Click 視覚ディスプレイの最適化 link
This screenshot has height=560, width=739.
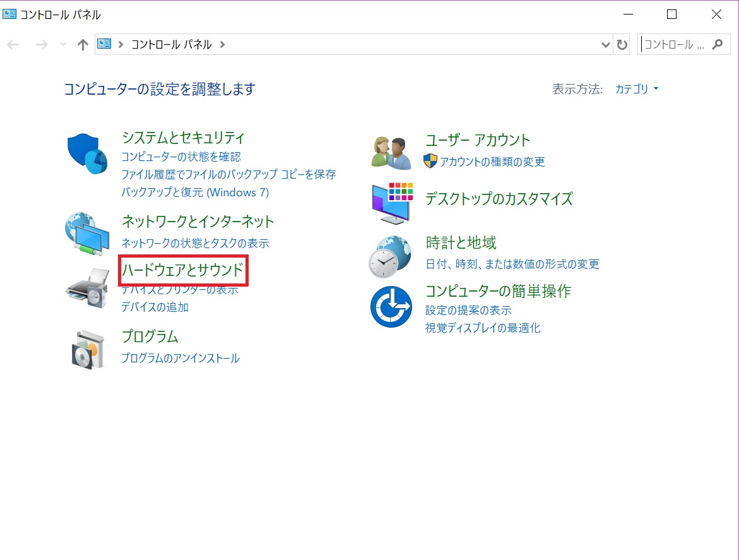click(x=483, y=328)
